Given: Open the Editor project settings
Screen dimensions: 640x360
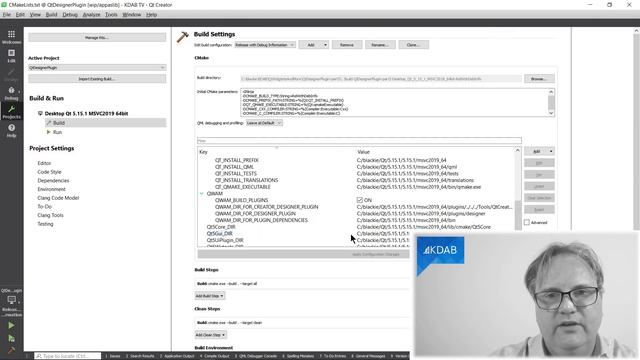Looking at the screenshot, I should (x=44, y=163).
